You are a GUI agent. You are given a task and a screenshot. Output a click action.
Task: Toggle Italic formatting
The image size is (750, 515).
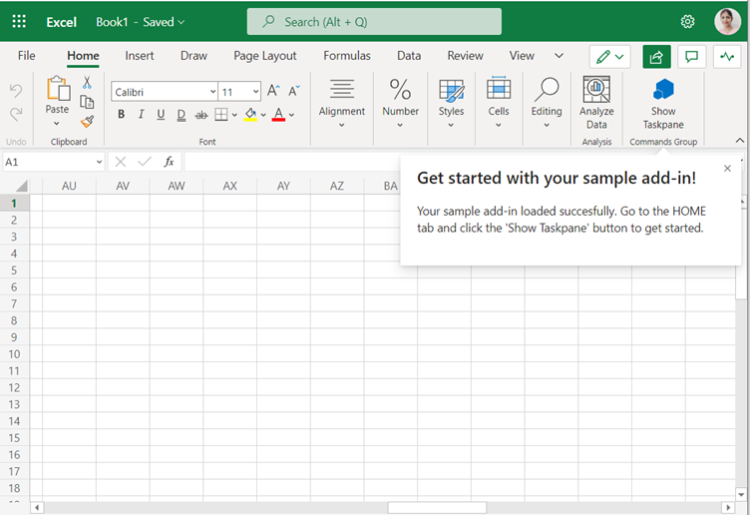pos(141,115)
